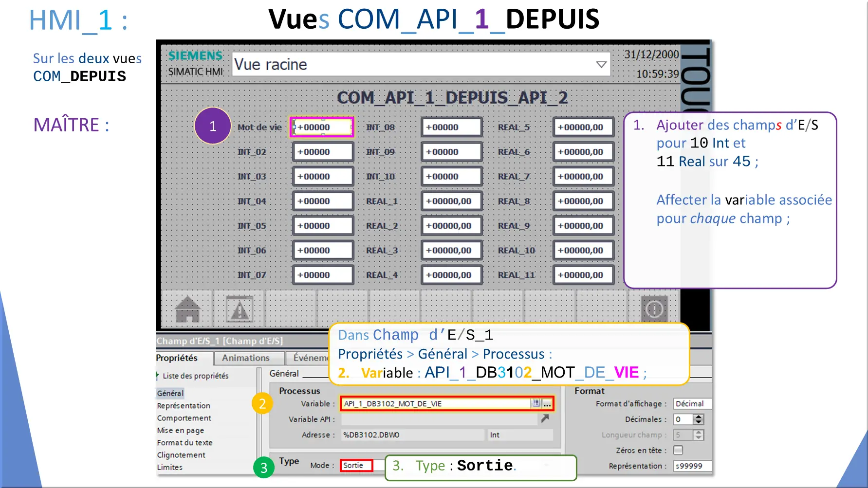The image size is (868, 488).
Task: Open the Format d'affichage Décimal dropdown
Action: tap(692, 403)
